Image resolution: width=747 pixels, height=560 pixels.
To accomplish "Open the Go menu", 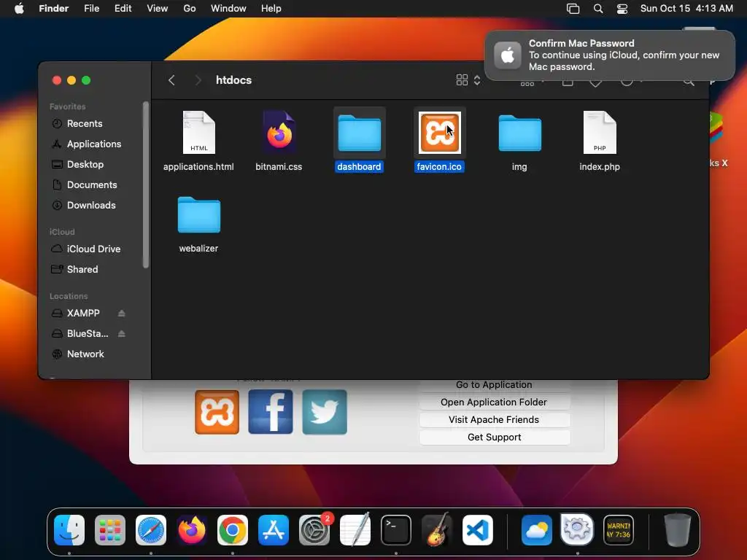I will [x=190, y=9].
